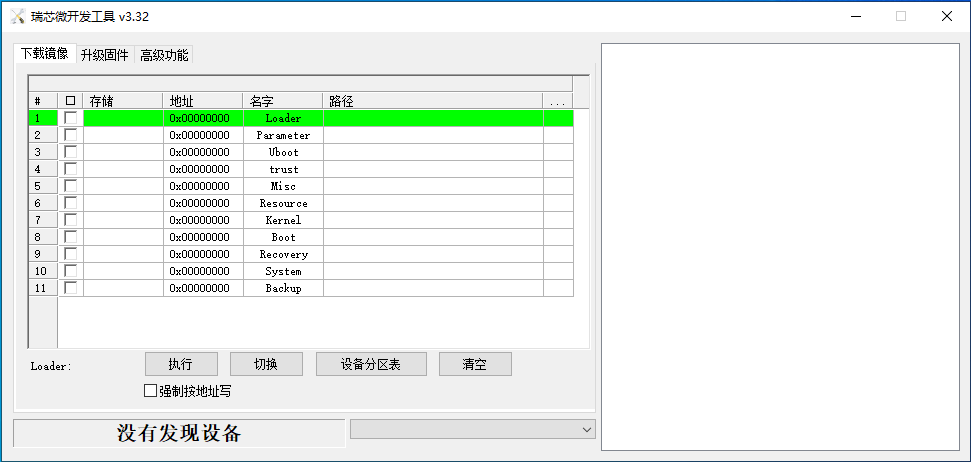Select the Resource name cell
This screenshot has width=971, height=462.
(283, 203)
